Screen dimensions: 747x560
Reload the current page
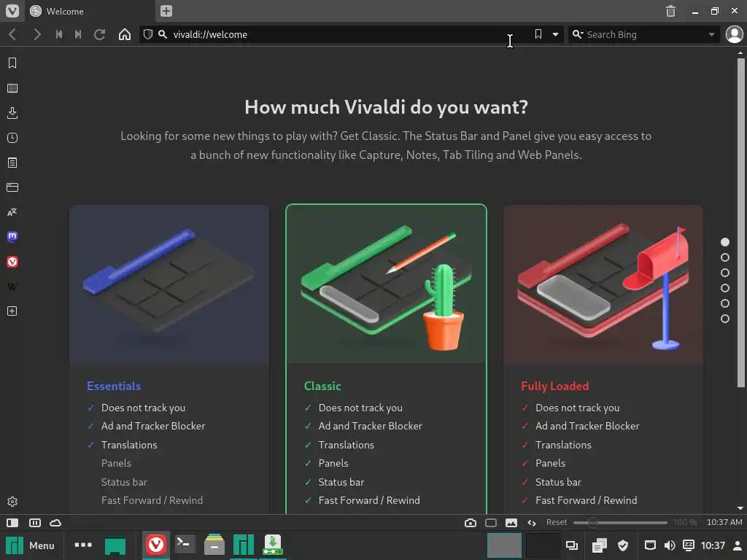[x=99, y=34]
